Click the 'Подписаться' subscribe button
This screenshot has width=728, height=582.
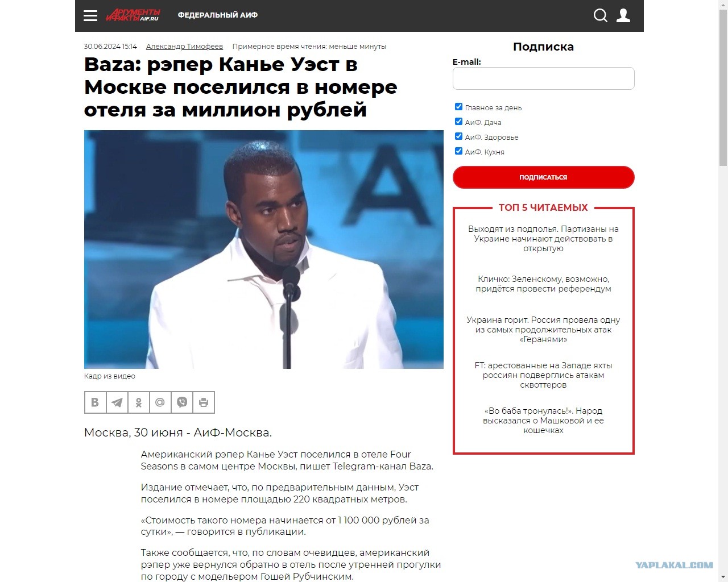543,177
